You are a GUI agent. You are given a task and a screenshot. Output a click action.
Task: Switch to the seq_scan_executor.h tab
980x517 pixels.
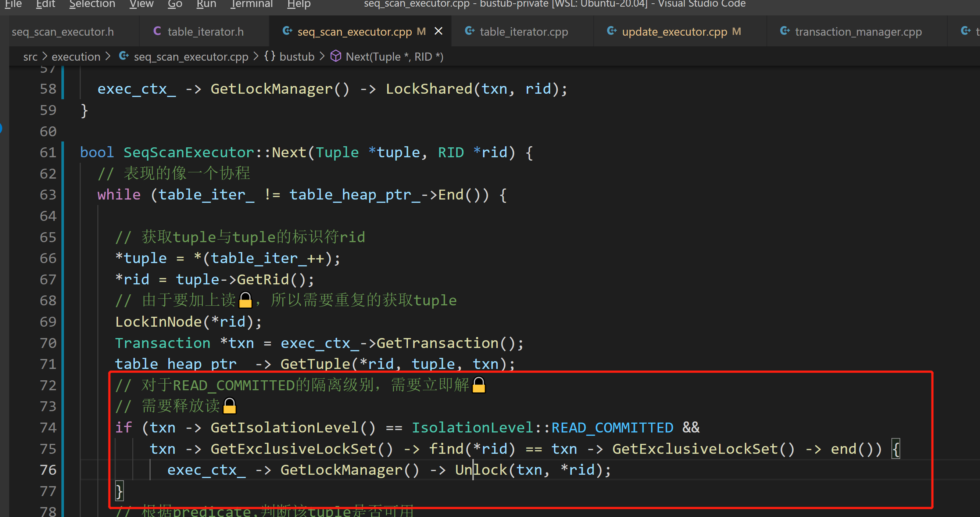pyautogui.click(x=63, y=32)
